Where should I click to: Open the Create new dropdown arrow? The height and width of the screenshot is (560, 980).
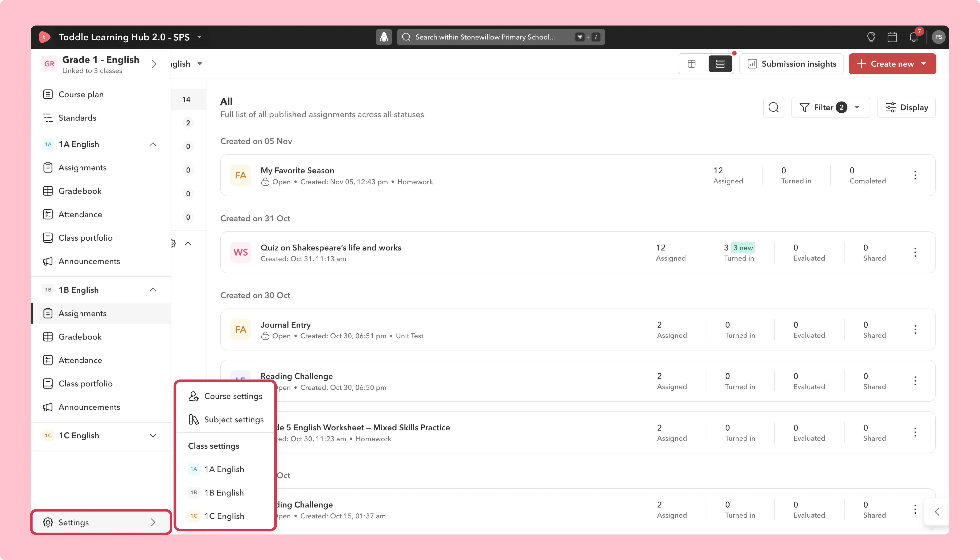click(x=924, y=64)
